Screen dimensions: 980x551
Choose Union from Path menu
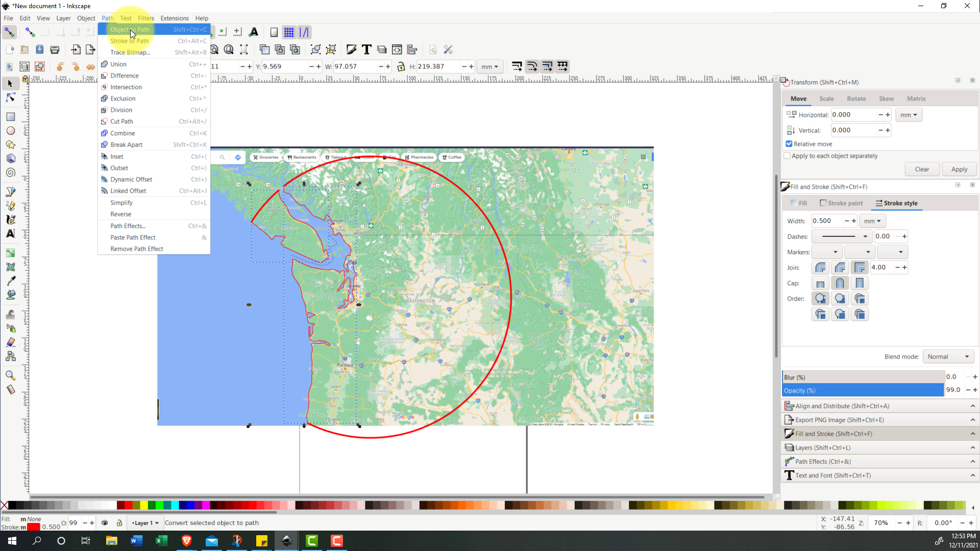pos(118,64)
